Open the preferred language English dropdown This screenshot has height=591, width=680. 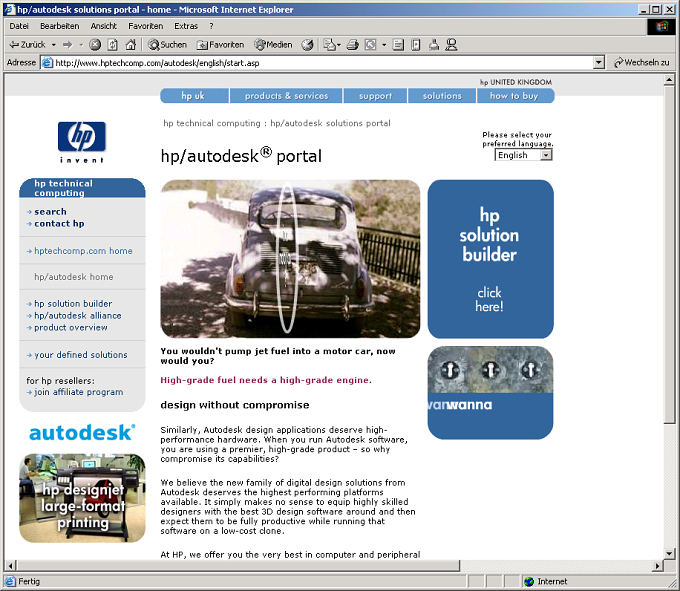click(523, 155)
